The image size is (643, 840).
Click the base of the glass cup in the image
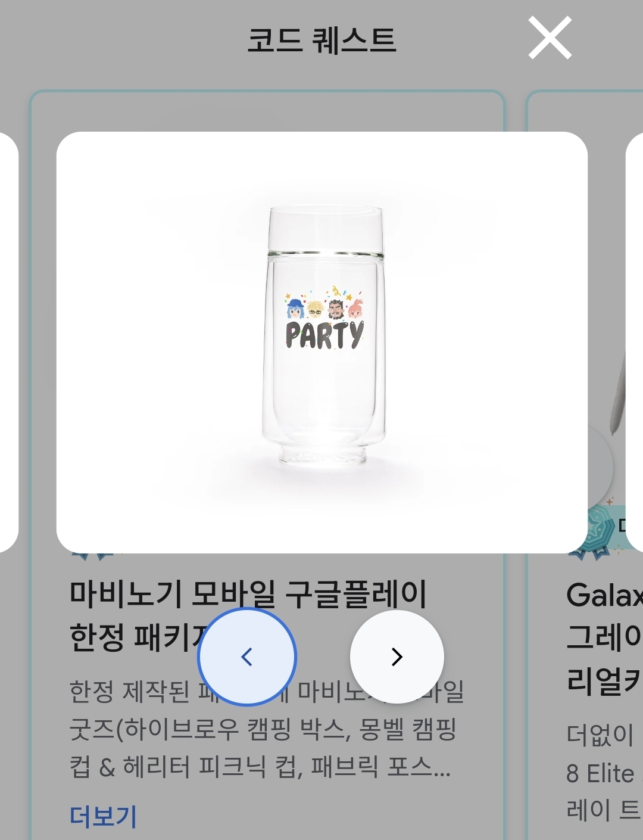(x=323, y=455)
